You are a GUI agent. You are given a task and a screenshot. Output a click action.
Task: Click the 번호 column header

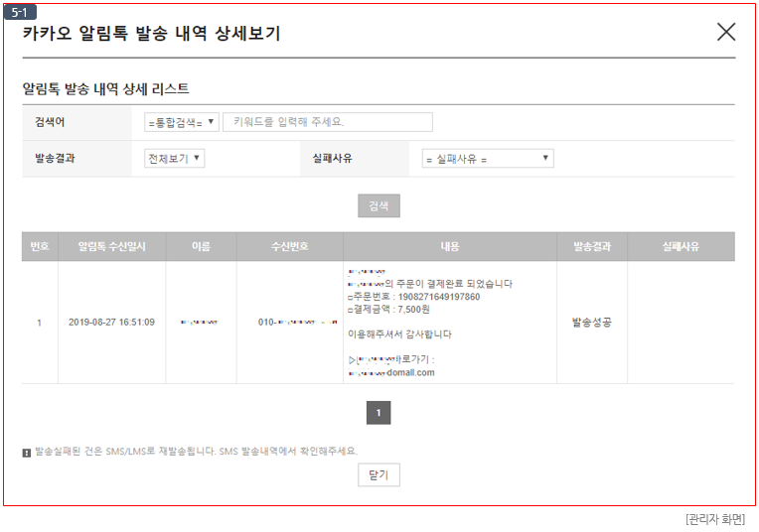click(x=39, y=246)
